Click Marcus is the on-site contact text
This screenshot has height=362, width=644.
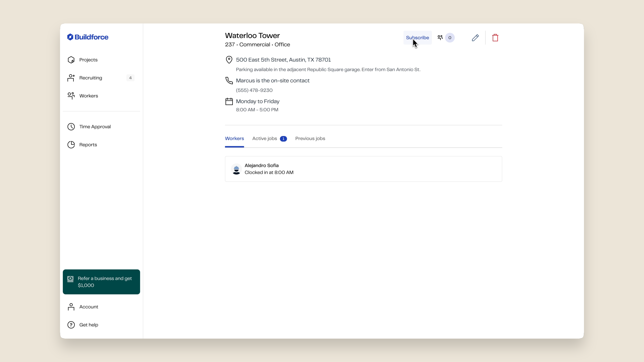pyautogui.click(x=273, y=80)
